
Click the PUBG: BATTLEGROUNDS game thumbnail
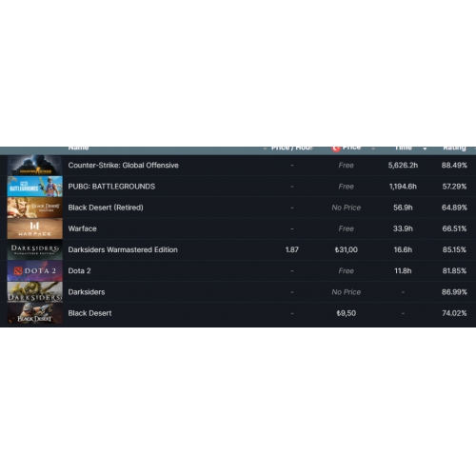(35, 187)
